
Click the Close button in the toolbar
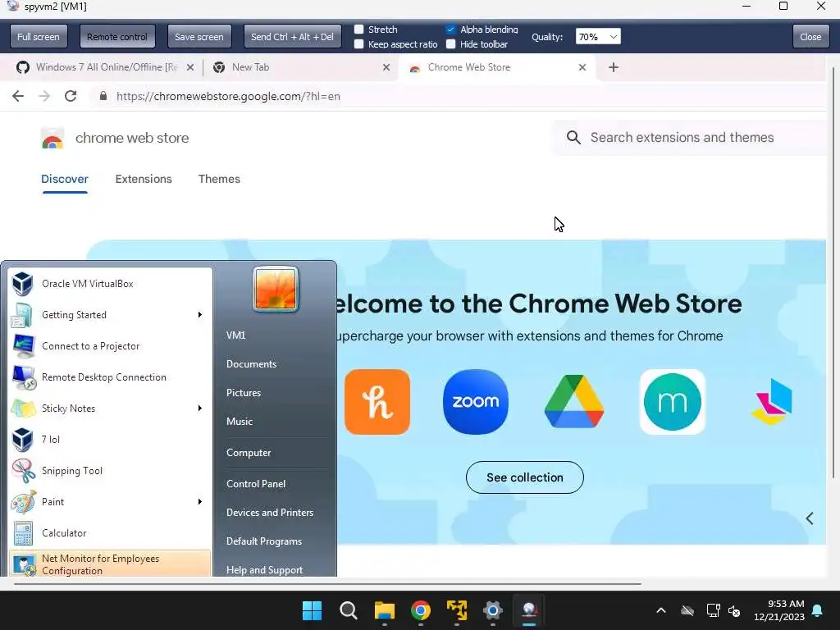pos(810,37)
